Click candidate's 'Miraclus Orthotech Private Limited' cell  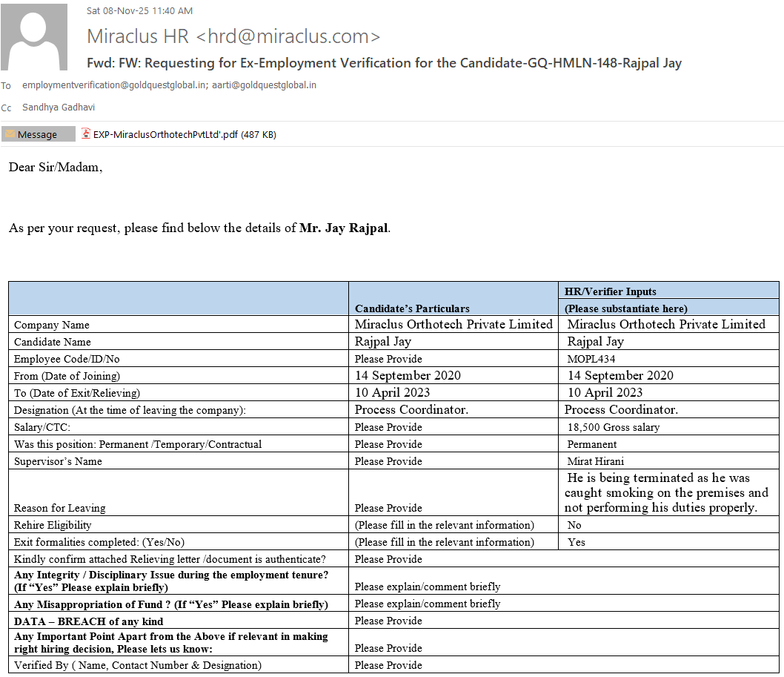point(454,324)
